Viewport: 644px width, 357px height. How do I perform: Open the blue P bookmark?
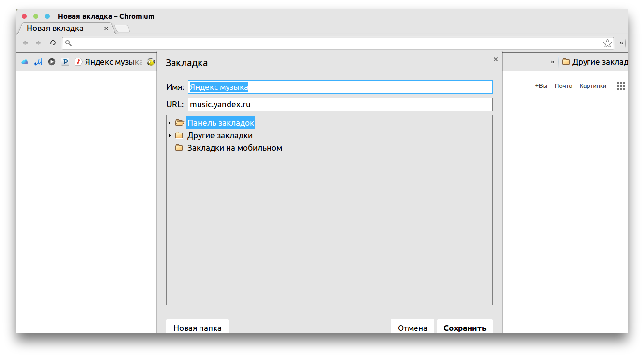point(65,62)
